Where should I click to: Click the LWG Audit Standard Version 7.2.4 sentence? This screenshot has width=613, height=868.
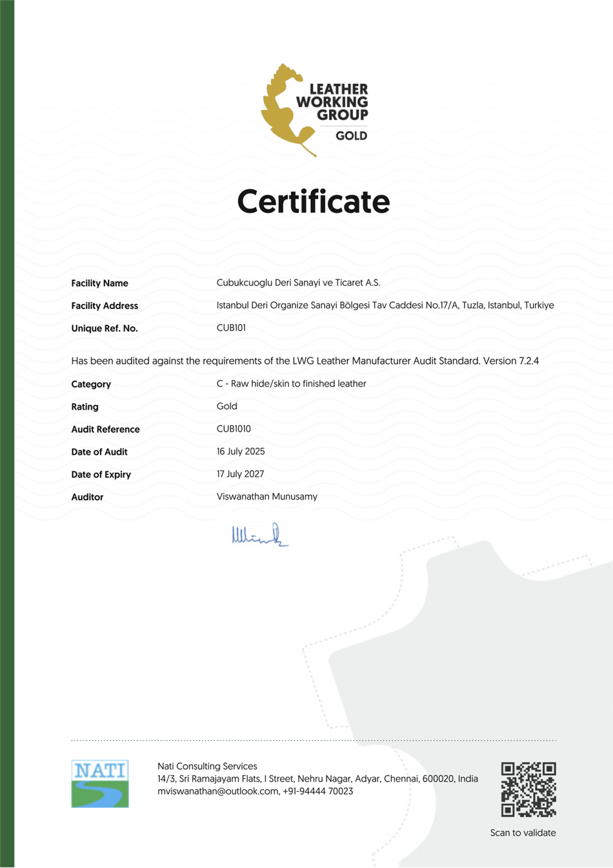[305, 361]
